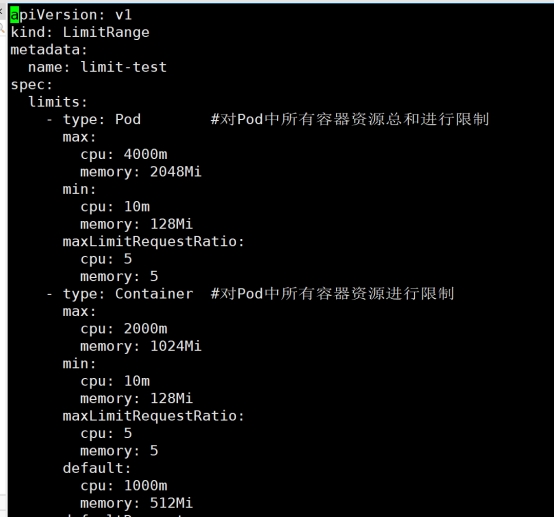Image resolution: width=554 pixels, height=517 pixels.
Task: Click the spec: key
Action: coord(31,85)
